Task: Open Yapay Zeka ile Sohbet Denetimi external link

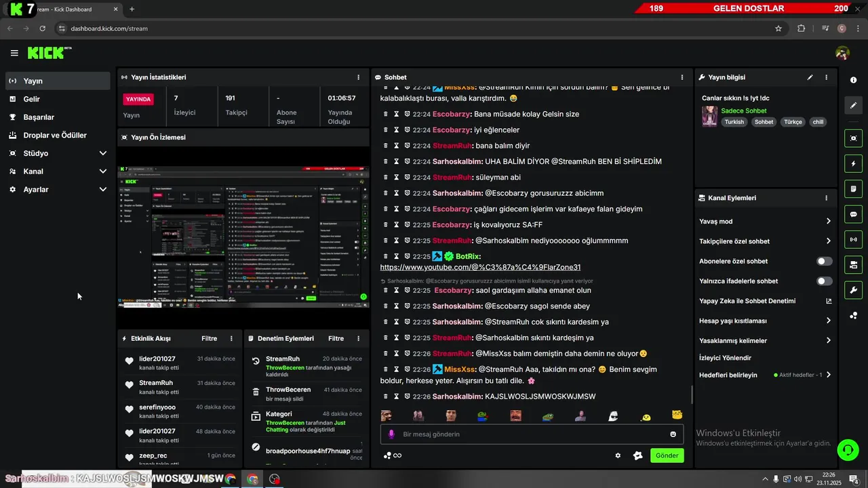Action: click(x=829, y=301)
